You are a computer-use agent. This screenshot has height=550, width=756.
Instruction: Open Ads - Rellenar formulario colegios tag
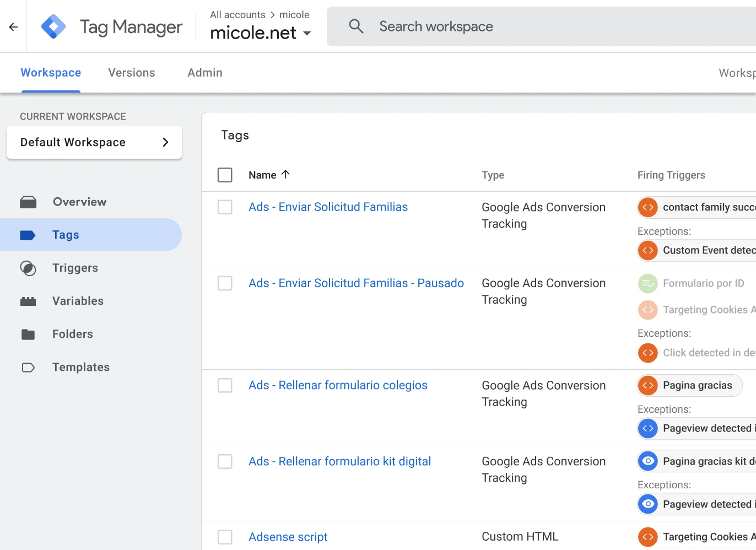[338, 385]
